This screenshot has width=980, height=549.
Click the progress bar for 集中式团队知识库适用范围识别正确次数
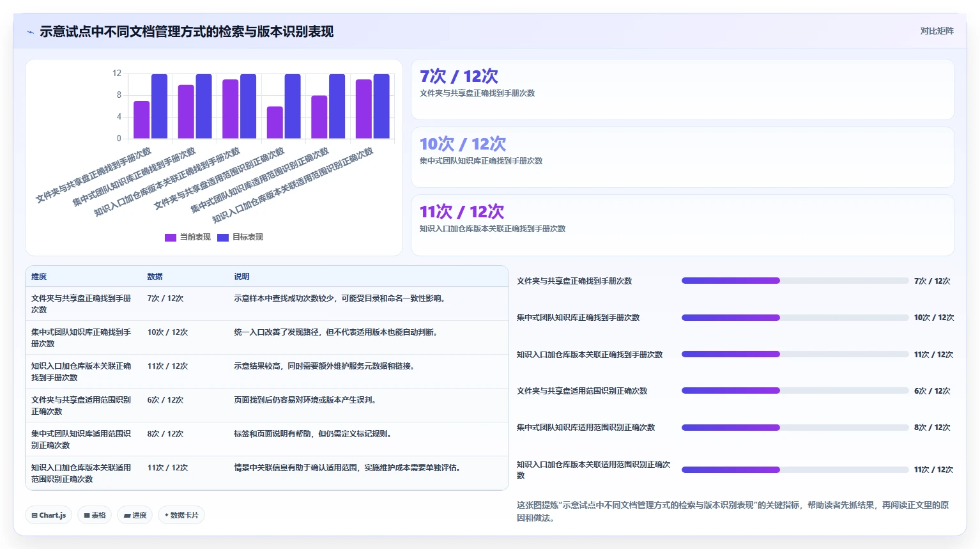795,428
